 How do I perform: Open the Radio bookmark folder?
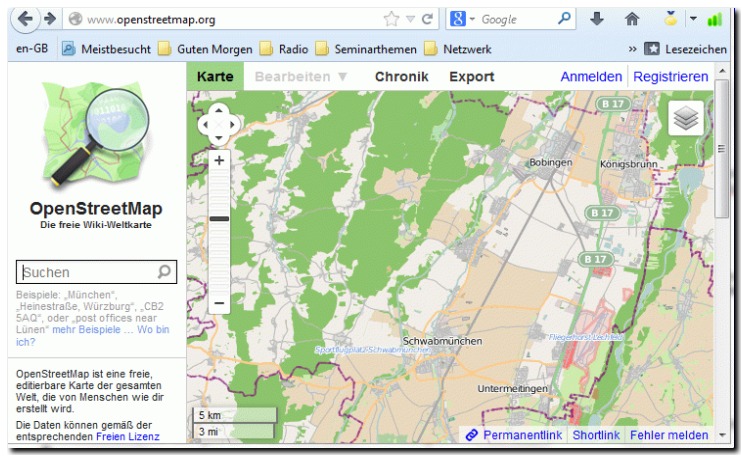(284, 49)
